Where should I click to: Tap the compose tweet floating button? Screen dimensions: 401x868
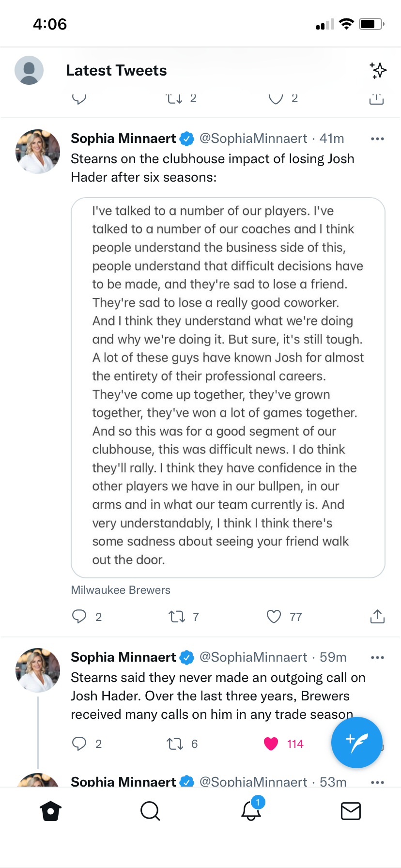pos(356,742)
